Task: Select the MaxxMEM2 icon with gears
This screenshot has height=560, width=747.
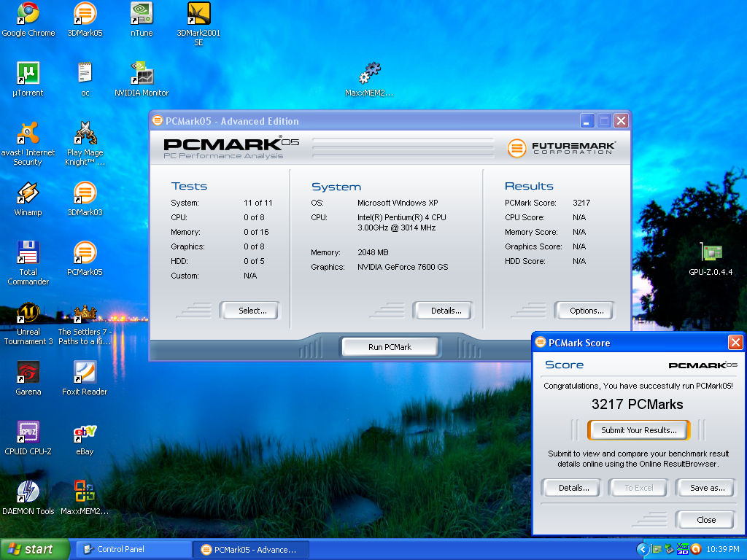Action: 369,79
